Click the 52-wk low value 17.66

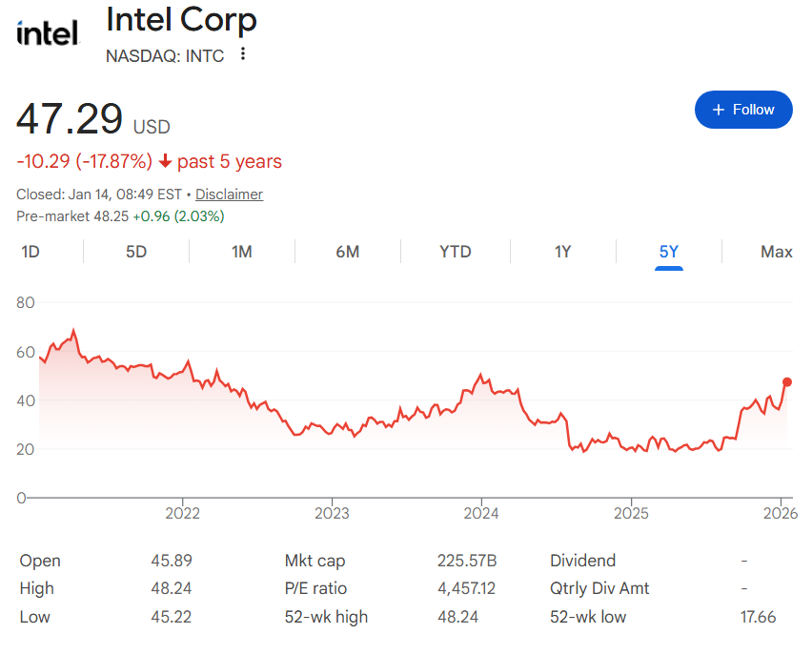point(759,617)
